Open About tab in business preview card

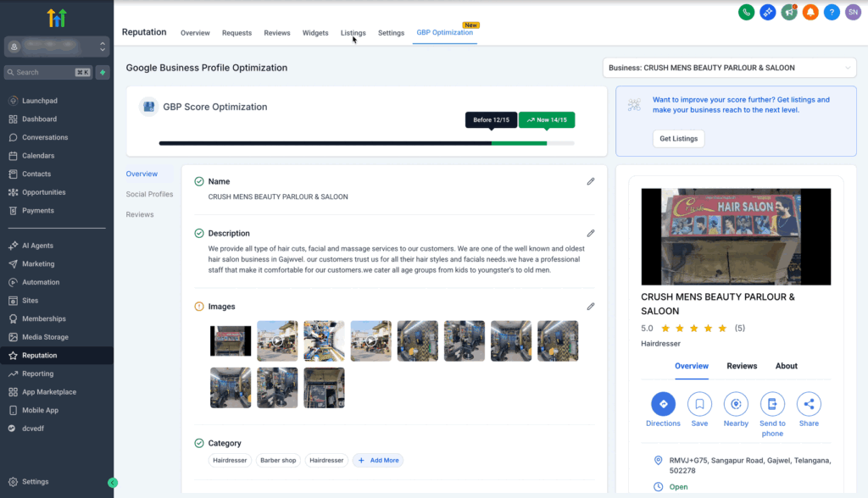(x=786, y=367)
